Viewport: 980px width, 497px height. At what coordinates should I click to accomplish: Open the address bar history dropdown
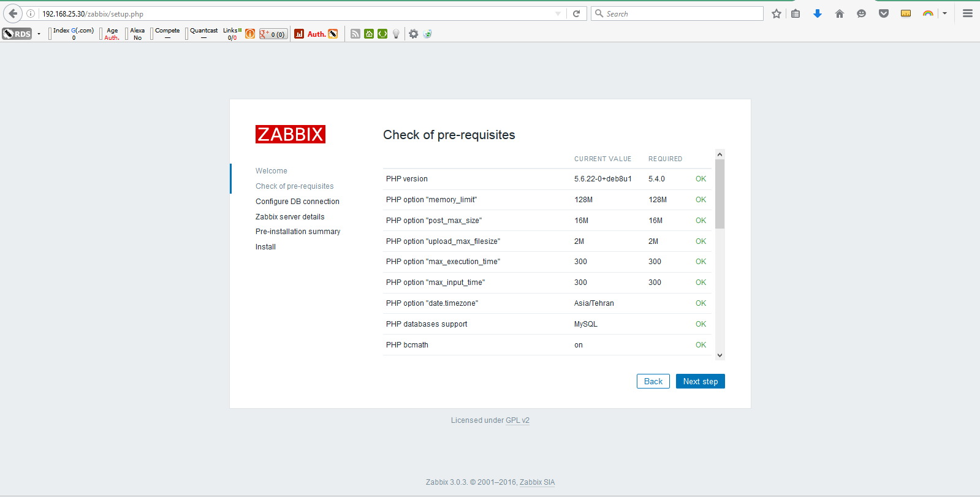(x=558, y=13)
